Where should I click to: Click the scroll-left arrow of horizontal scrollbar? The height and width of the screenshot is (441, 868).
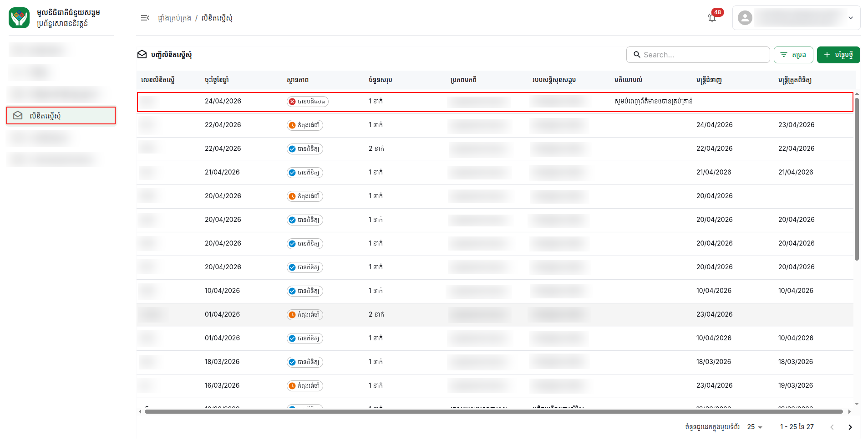(x=140, y=411)
